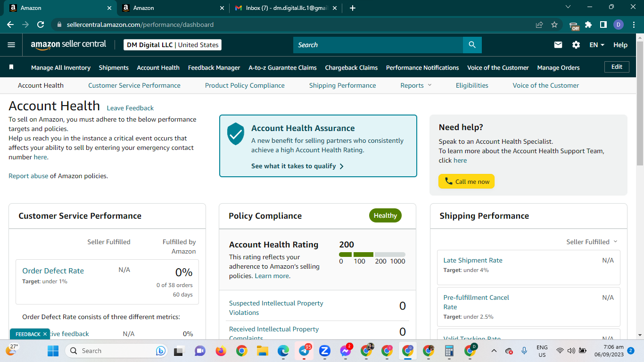Open Zoom from the taskbar
The width and height of the screenshot is (644, 362).
pos(324,351)
